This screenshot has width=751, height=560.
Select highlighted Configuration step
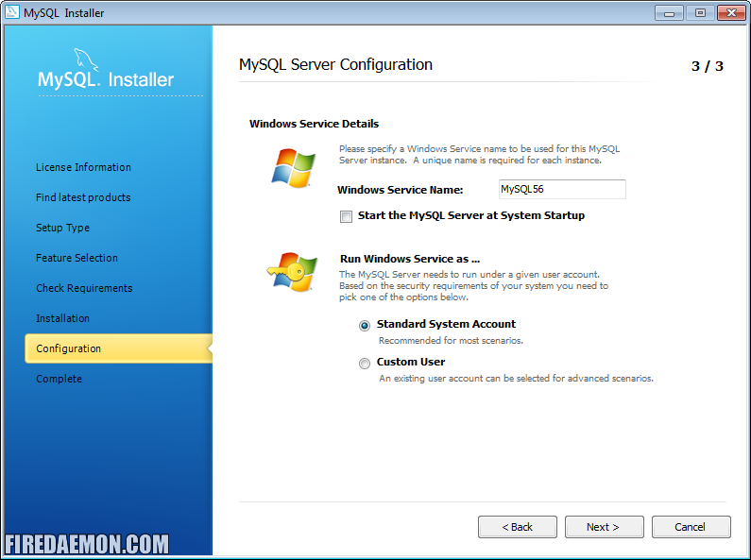click(118, 348)
